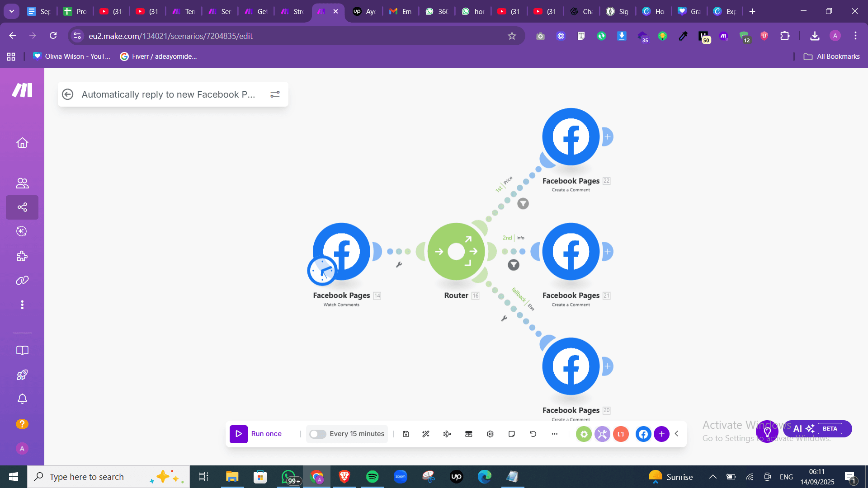
Task: Open the scenario inputs icon in toolbar
Action: 469,434
